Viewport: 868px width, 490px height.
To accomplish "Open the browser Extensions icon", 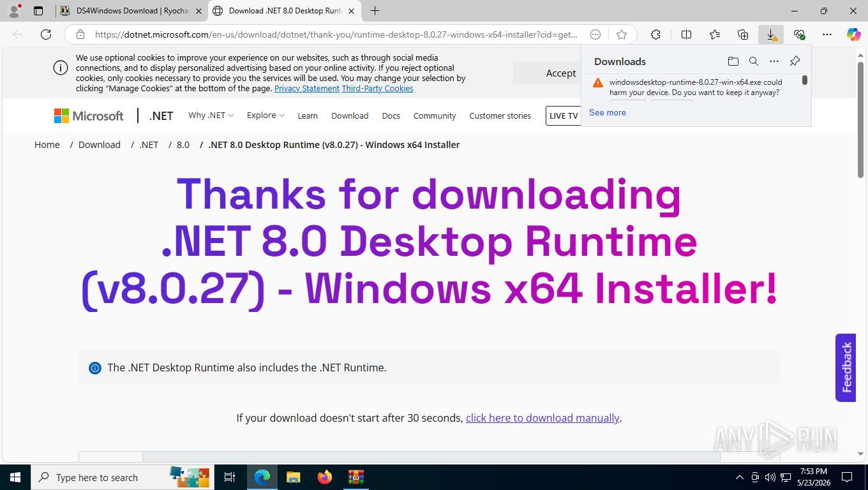I will click(x=655, y=34).
